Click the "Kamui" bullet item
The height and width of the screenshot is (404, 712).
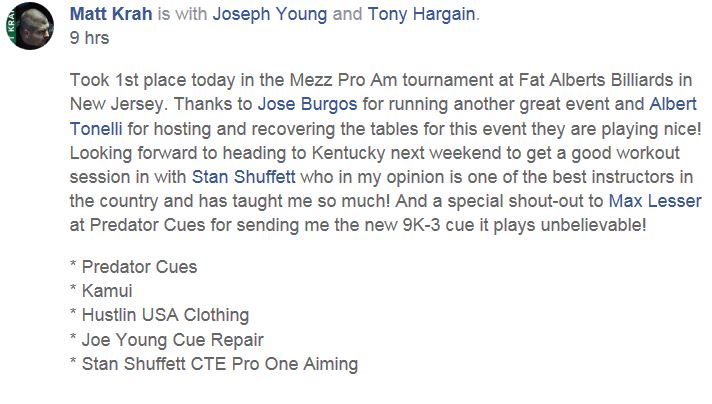[x=110, y=291]
